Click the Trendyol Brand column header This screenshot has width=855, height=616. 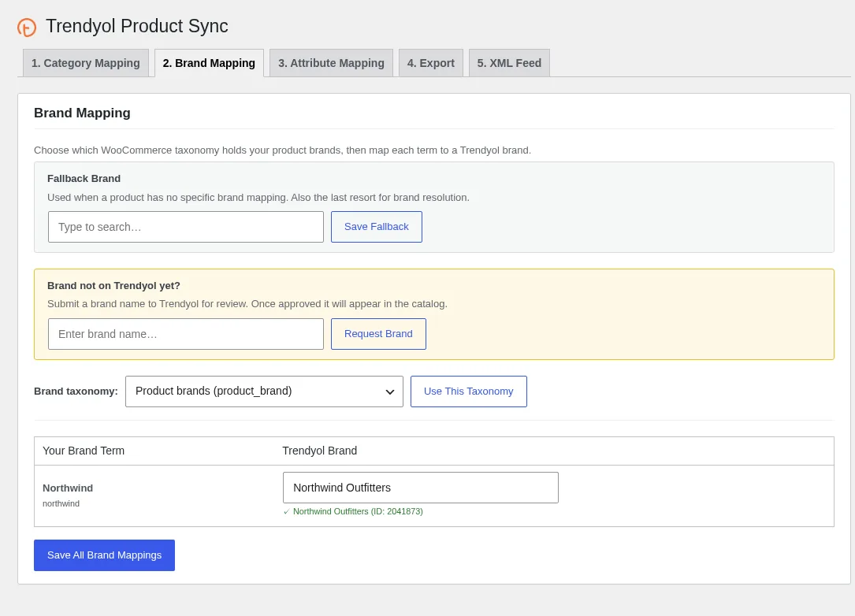click(319, 451)
